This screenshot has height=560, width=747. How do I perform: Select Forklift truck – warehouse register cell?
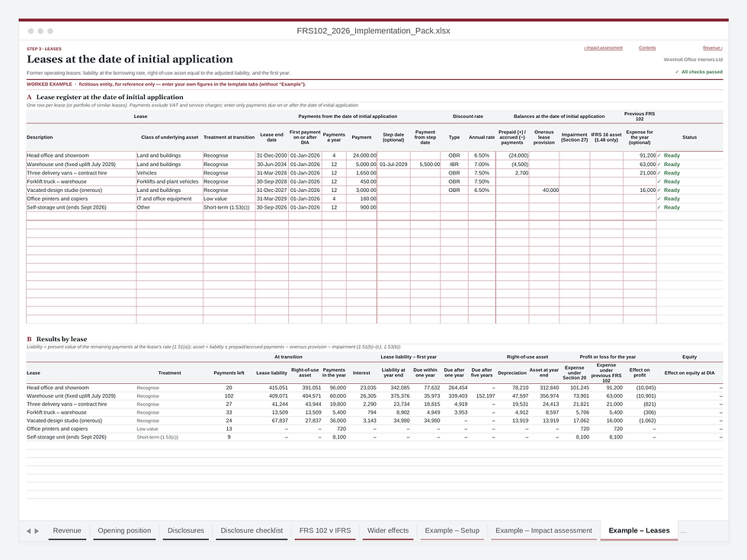[81, 181]
